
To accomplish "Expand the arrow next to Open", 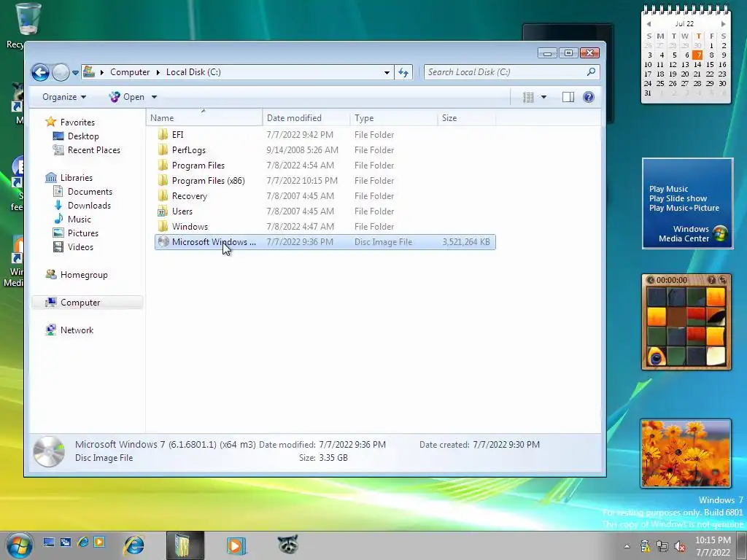I will tap(154, 97).
